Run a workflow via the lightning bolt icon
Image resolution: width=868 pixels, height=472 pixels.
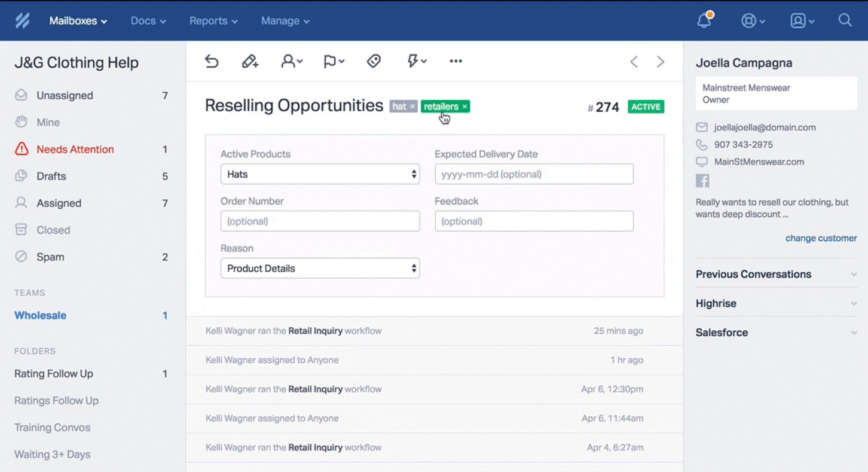[x=415, y=60]
